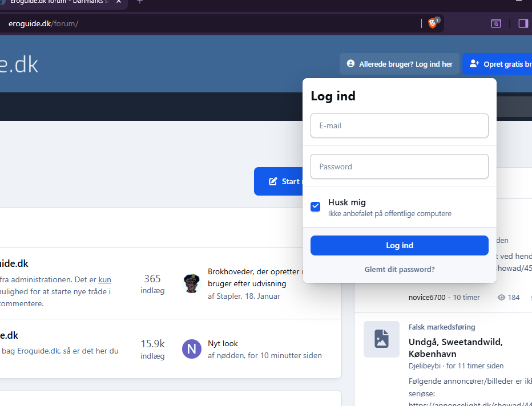This screenshot has height=406, width=532.
Task: Open 'Glemt dit password?' link
Action: pos(400,269)
